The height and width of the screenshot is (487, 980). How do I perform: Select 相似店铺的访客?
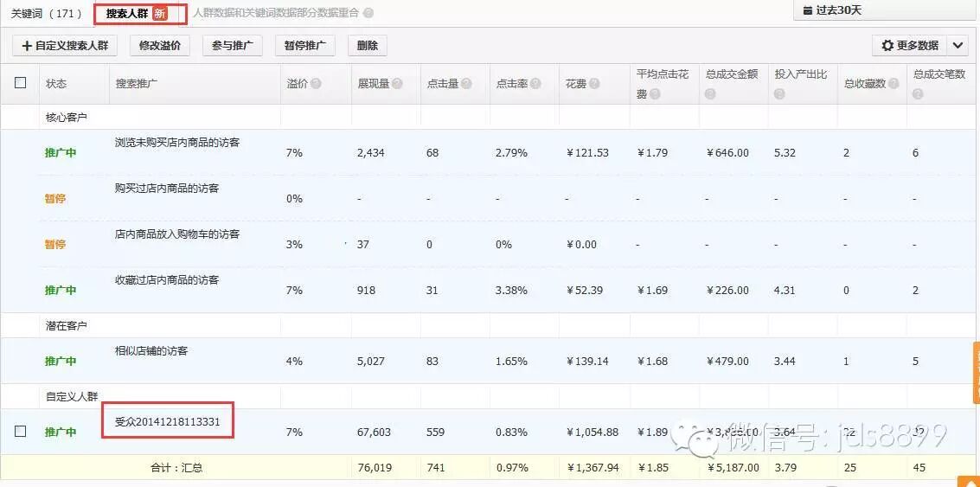click(151, 350)
